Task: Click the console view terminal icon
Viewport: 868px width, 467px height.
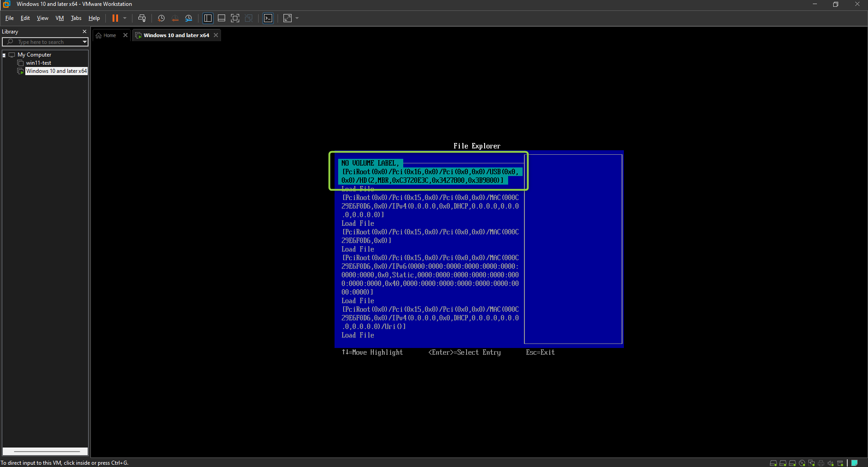Action: 268,18
